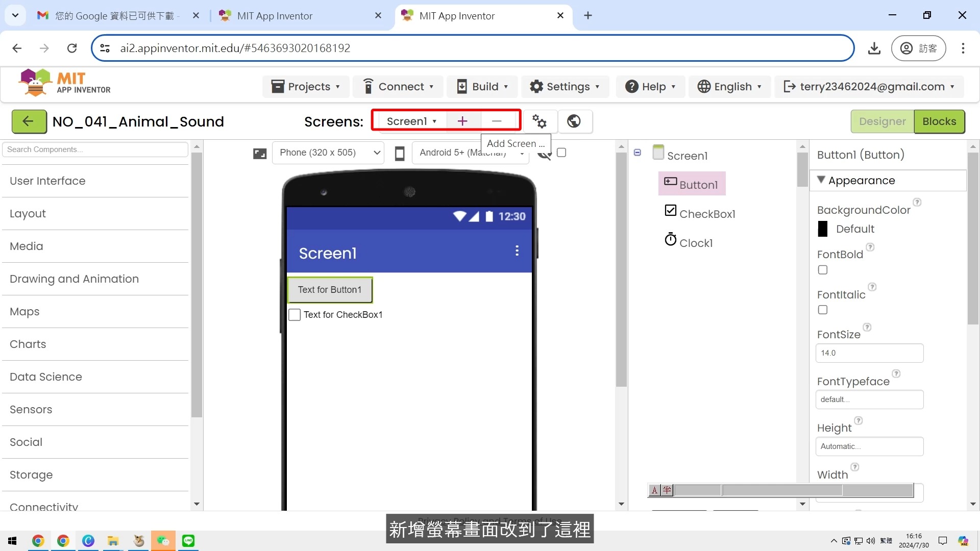Click the minus Remove Screen icon
980x551 pixels.
click(497, 121)
